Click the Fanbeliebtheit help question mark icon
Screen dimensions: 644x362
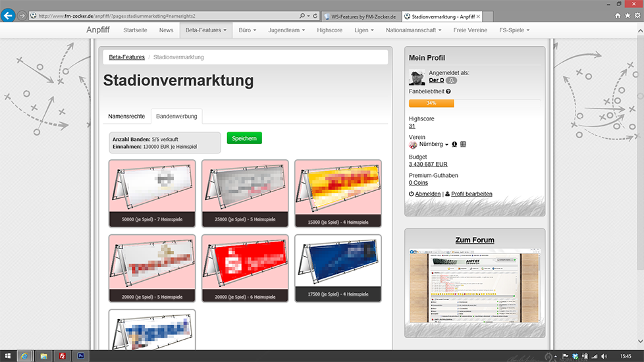[x=448, y=91]
